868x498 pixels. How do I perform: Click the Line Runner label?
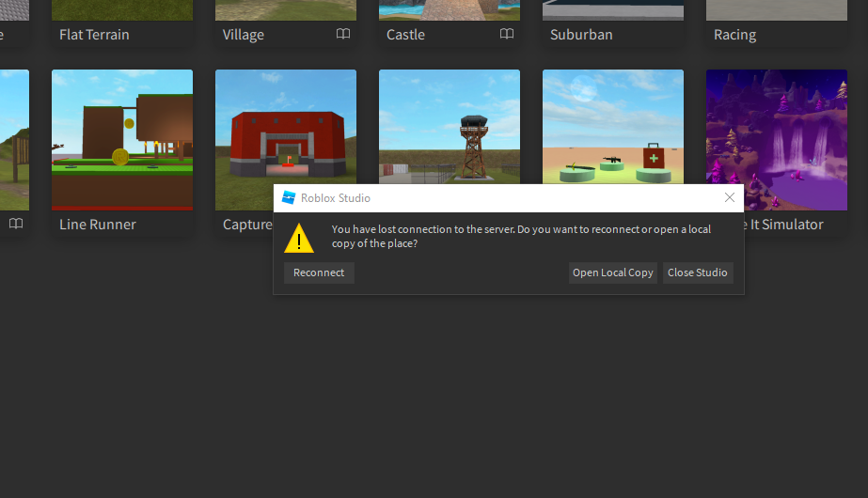98,225
